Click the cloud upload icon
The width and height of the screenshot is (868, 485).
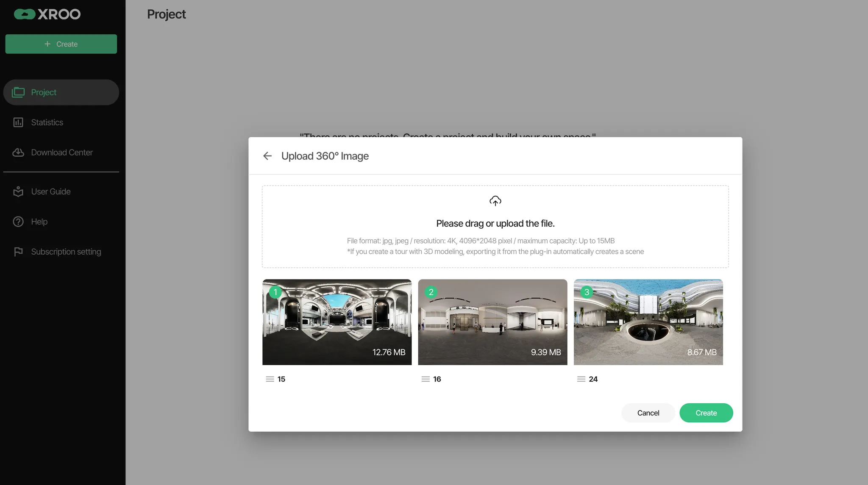coord(495,201)
